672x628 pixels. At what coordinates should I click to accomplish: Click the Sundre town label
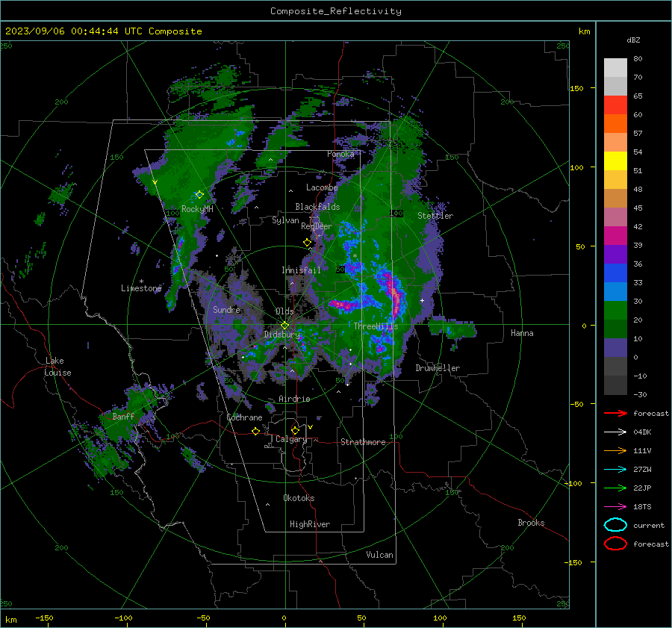pyautogui.click(x=227, y=309)
